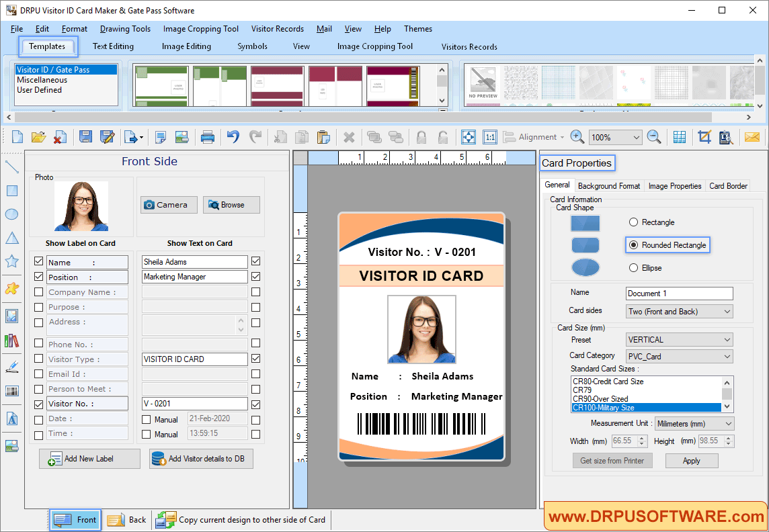Select the Rectangle shape tool
This screenshot has width=769, height=532.
click(x=12, y=191)
